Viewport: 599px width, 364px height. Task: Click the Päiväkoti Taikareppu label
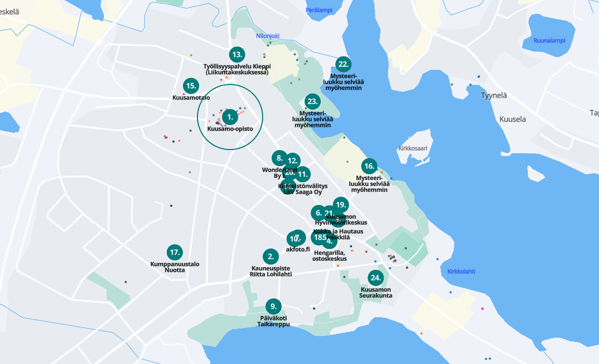273,322
